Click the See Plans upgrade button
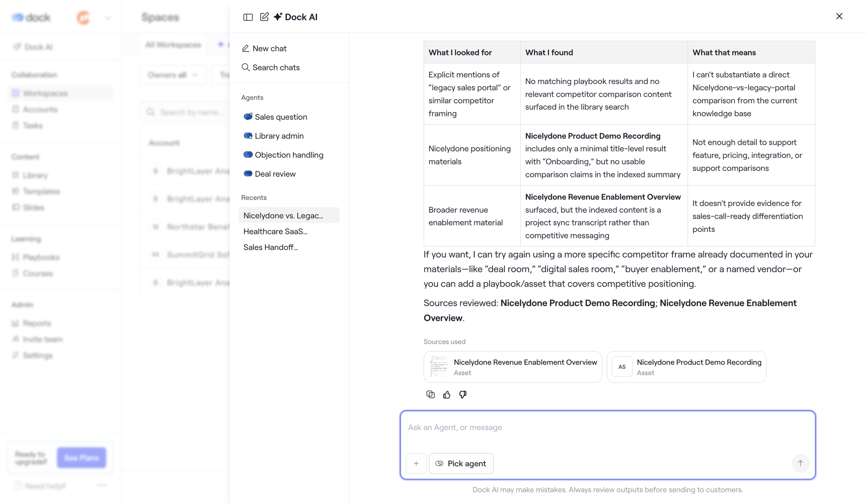Image resolution: width=867 pixels, height=504 pixels. (82, 458)
